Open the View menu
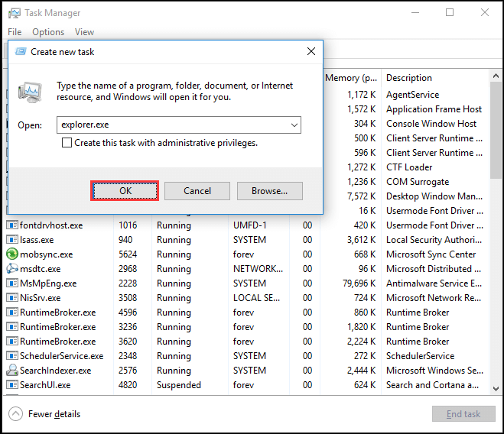504x434 pixels. pyautogui.click(x=84, y=32)
